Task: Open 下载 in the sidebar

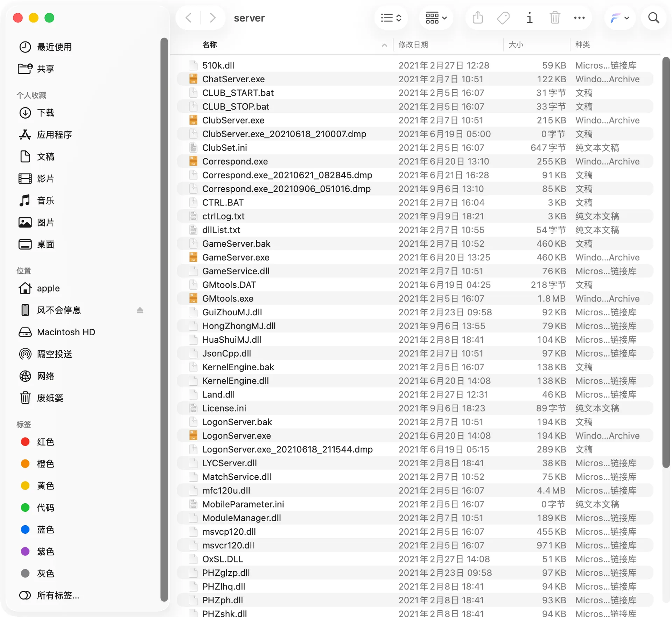Action: [x=45, y=113]
